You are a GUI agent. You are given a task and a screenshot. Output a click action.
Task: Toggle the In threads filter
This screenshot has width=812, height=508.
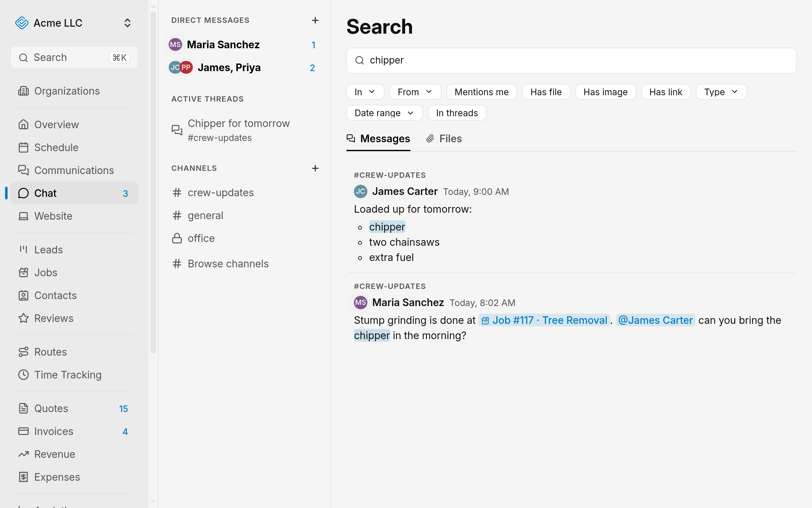pyautogui.click(x=457, y=113)
